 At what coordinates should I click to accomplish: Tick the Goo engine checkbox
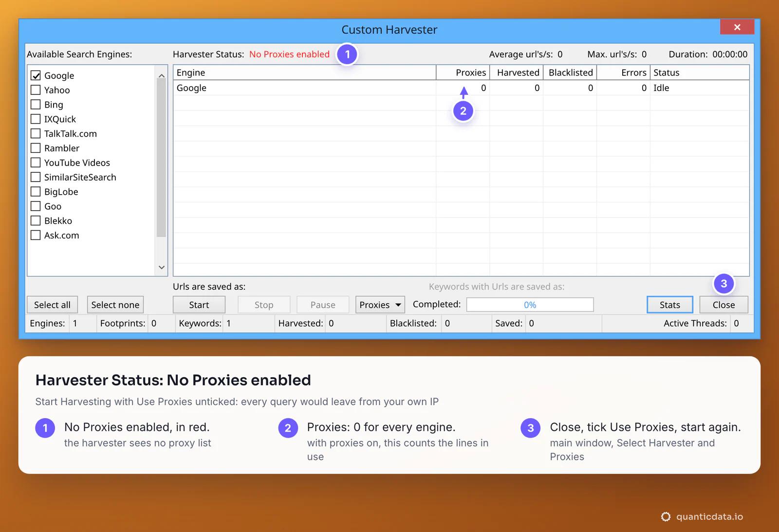tap(36, 206)
